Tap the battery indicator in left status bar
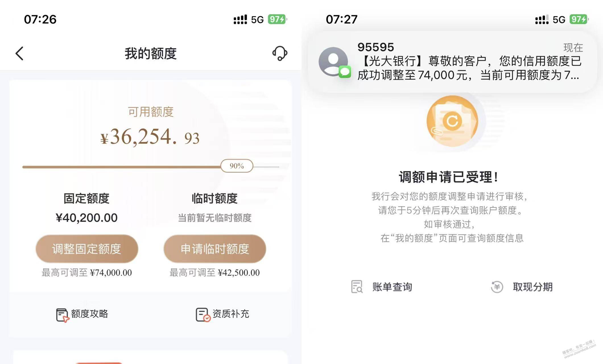Screen dimensions: 603x364 click(x=277, y=19)
